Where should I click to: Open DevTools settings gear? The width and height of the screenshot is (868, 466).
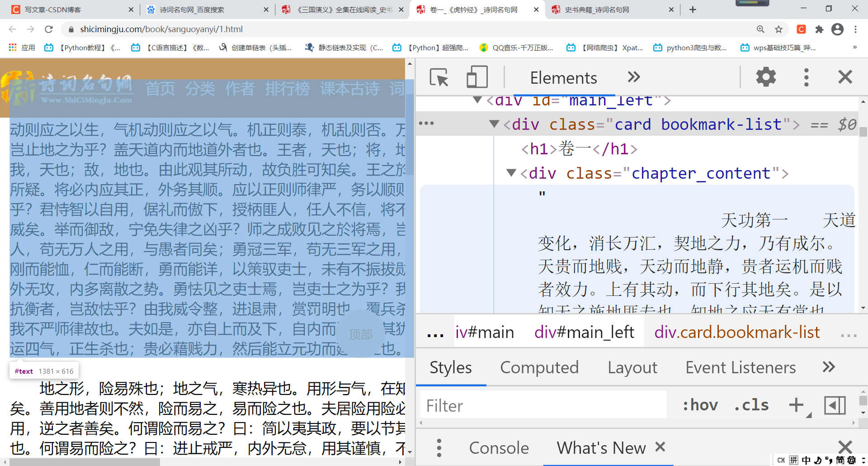coord(765,77)
